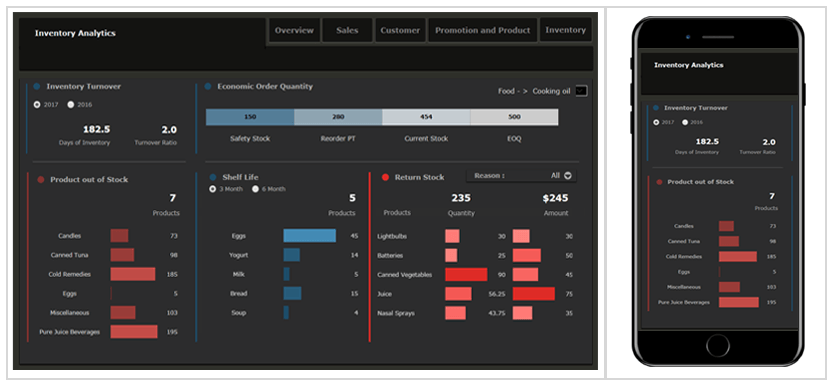The width and height of the screenshot is (833, 385).
Task: Click the iPhone home button
Action: point(718,346)
